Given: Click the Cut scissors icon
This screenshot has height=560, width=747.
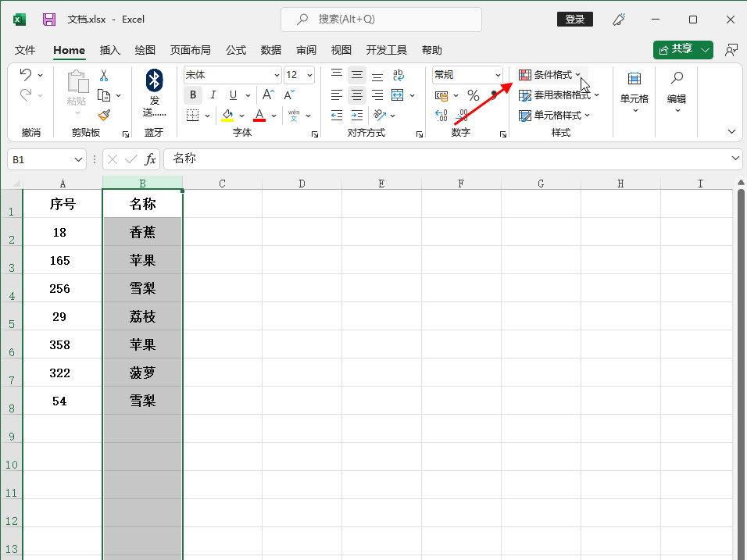Looking at the screenshot, I should pyautogui.click(x=104, y=75).
